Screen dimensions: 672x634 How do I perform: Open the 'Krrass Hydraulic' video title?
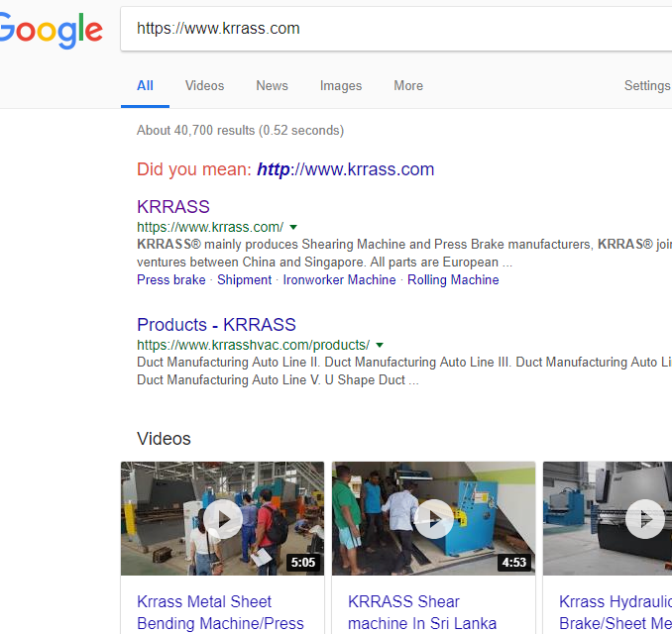616,612
